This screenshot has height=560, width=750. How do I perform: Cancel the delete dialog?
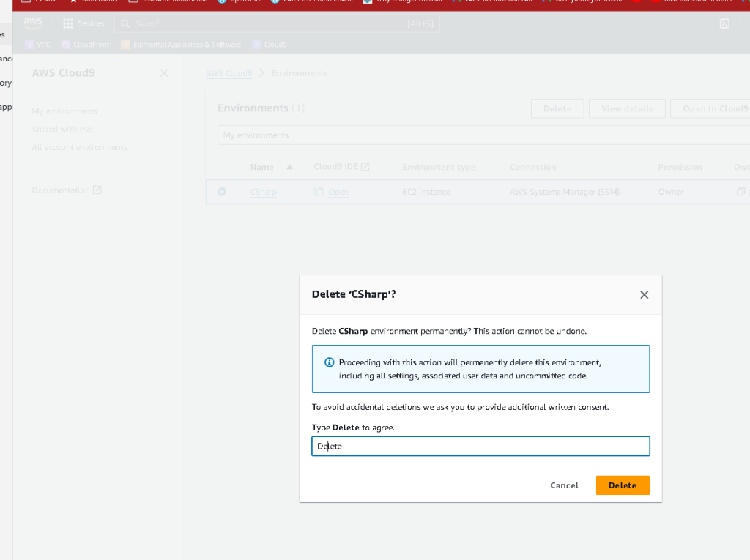coord(564,485)
